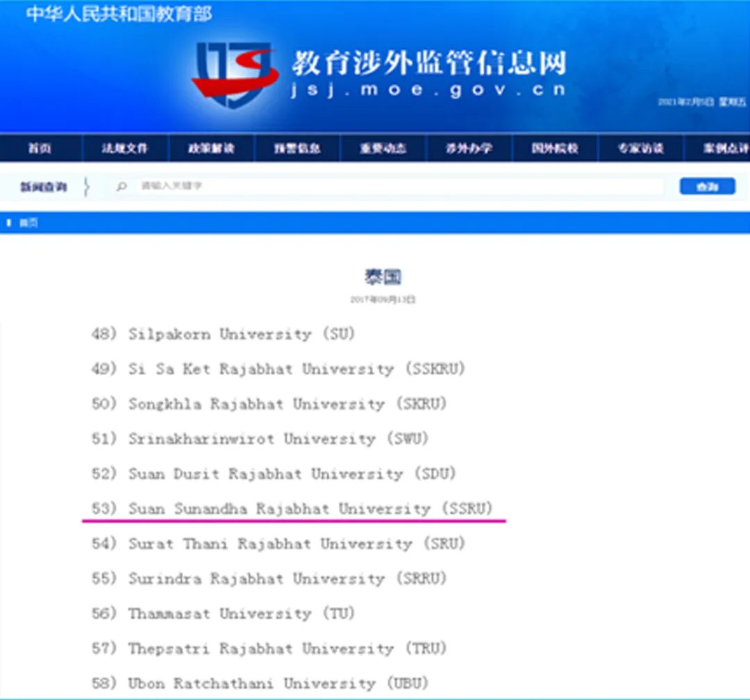Select Surat Thani Rajabhat University (SRU)
The height and width of the screenshot is (700, 750).
[x=278, y=544]
